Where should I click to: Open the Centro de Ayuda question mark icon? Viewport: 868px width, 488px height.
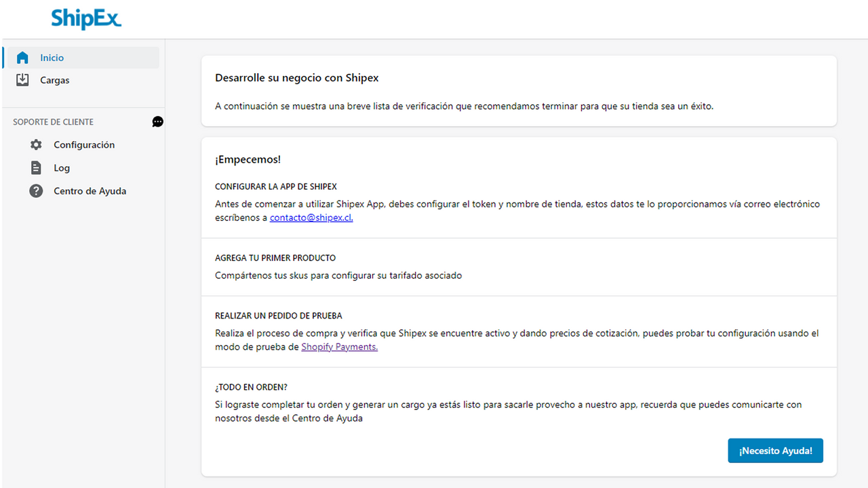click(35, 190)
